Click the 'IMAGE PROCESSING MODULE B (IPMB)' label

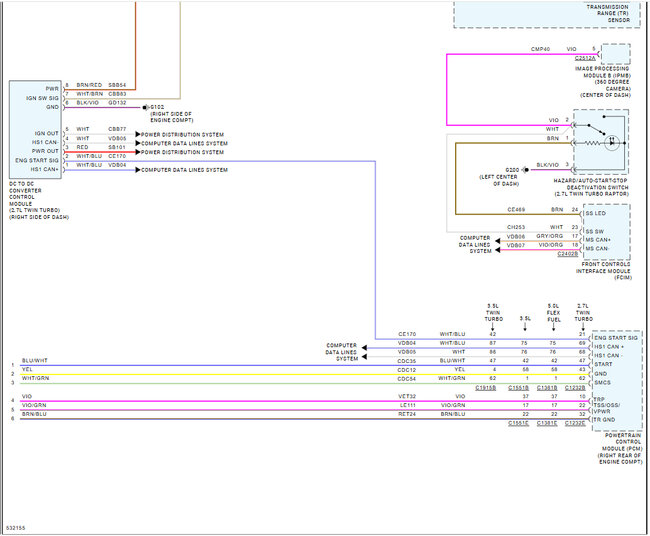[603, 72]
